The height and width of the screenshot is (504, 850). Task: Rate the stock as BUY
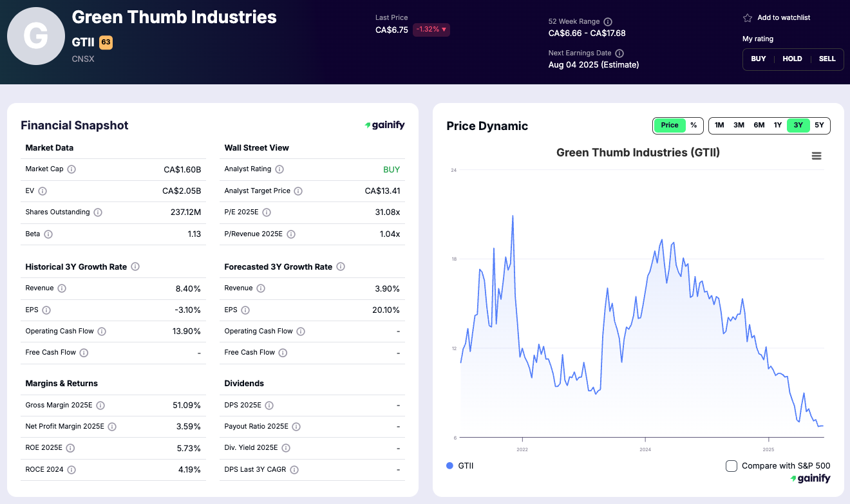[759, 59]
